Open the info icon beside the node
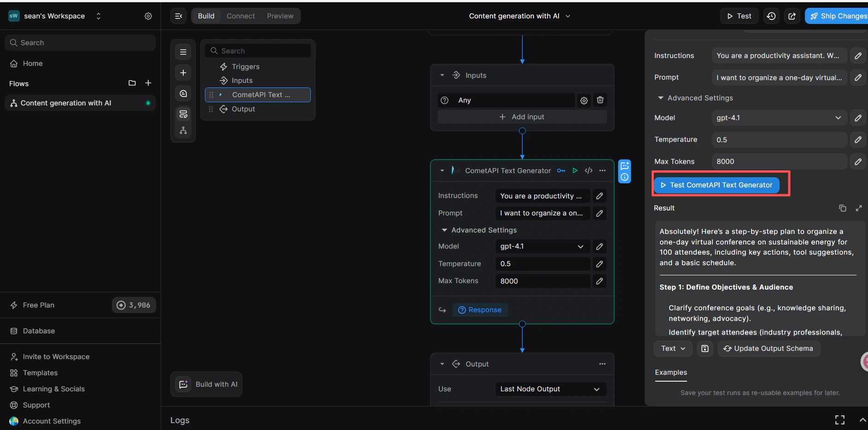This screenshot has width=868, height=430. [x=624, y=177]
